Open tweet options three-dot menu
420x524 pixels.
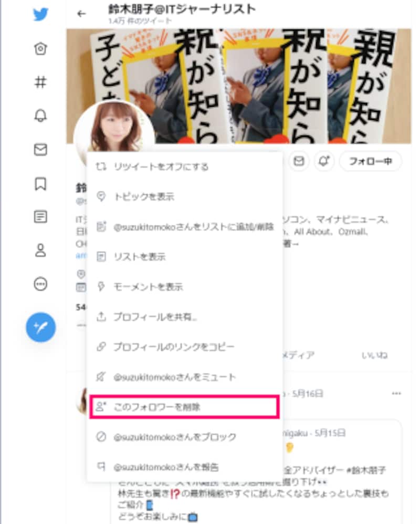[396, 393]
